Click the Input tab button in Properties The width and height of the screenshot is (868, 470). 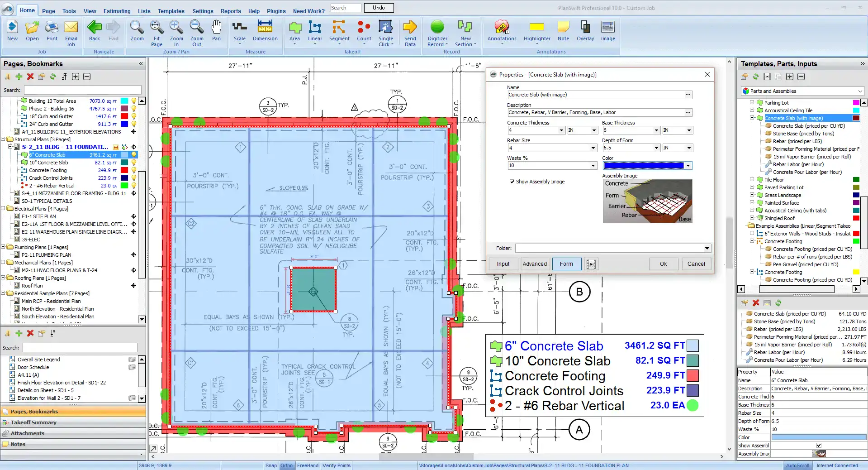(x=503, y=264)
